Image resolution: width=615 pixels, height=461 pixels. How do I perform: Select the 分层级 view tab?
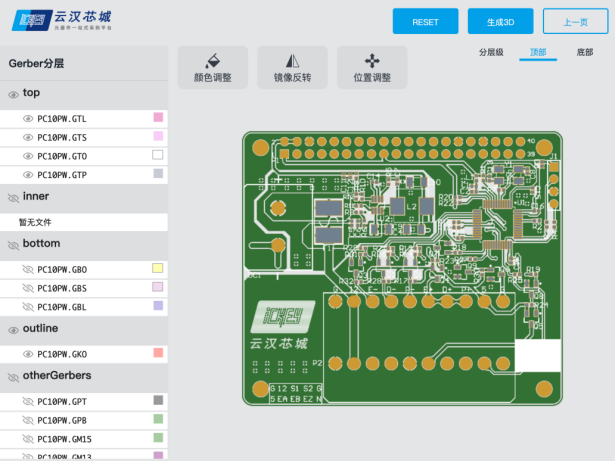pyautogui.click(x=491, y=52)
